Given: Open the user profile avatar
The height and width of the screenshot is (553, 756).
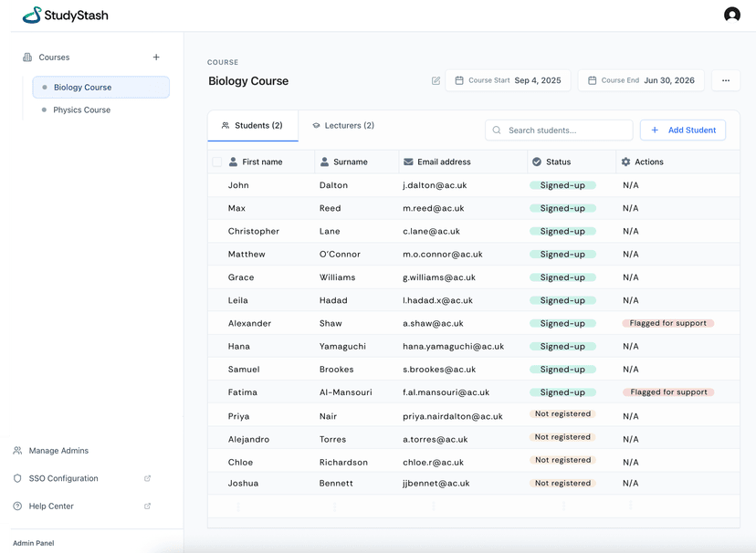Looking at the screenshot, I should pos(731,15).
